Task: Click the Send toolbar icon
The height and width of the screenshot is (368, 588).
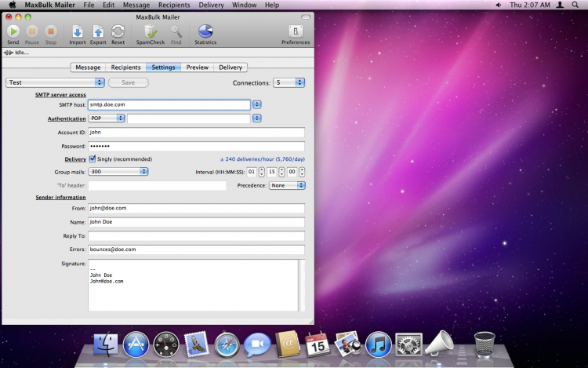Action: pos(13,31)
